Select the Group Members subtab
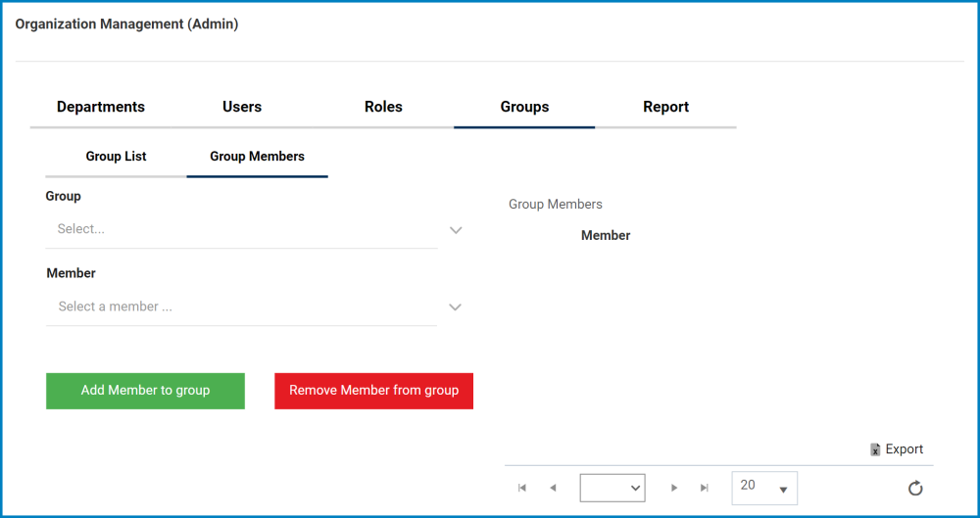 [257, 157]
